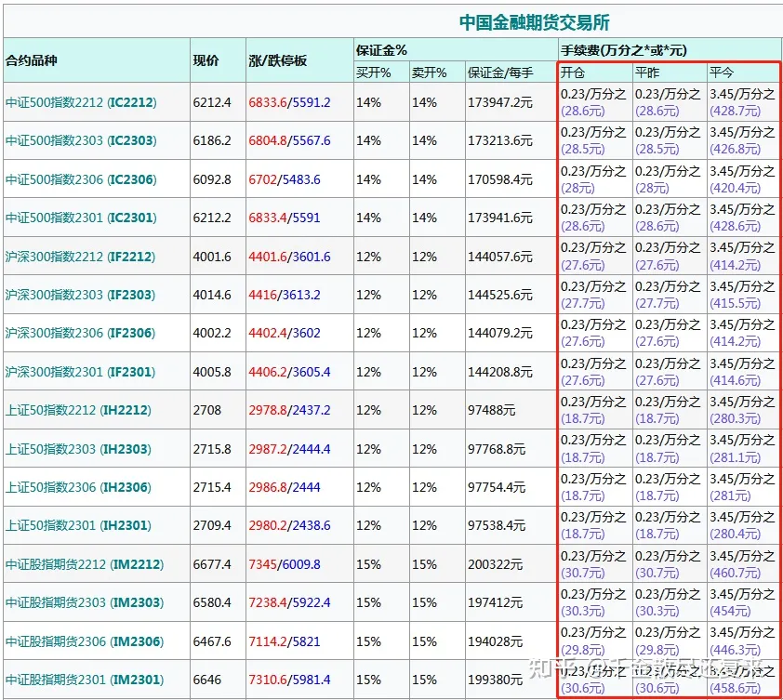Click the limit value 4416/3613.2
Viewport: 783px width, 700px height.
click(285, 295)
